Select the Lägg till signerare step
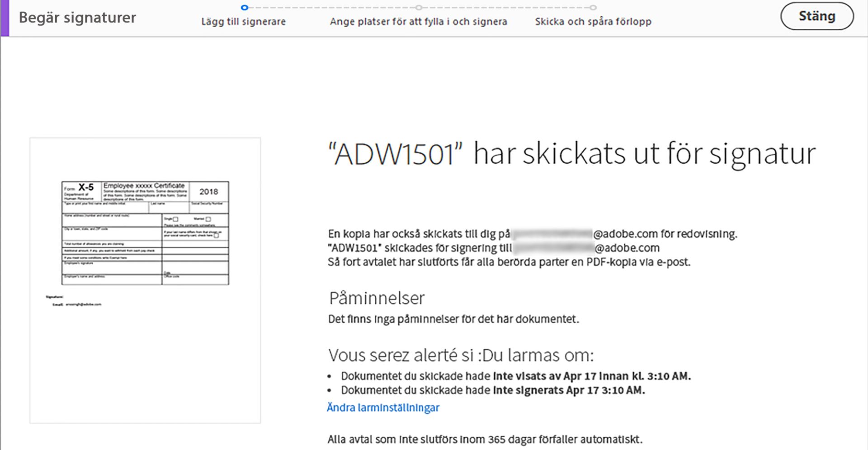Viewport: 868px width, 450px height. pyautogui.click(x=244, y=21)
